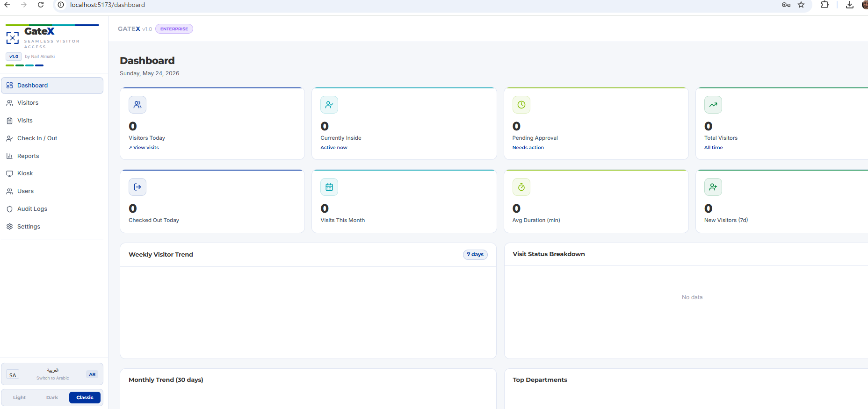Click the Users icon in sidebar

pyautogui.click(x=9, y=191)
